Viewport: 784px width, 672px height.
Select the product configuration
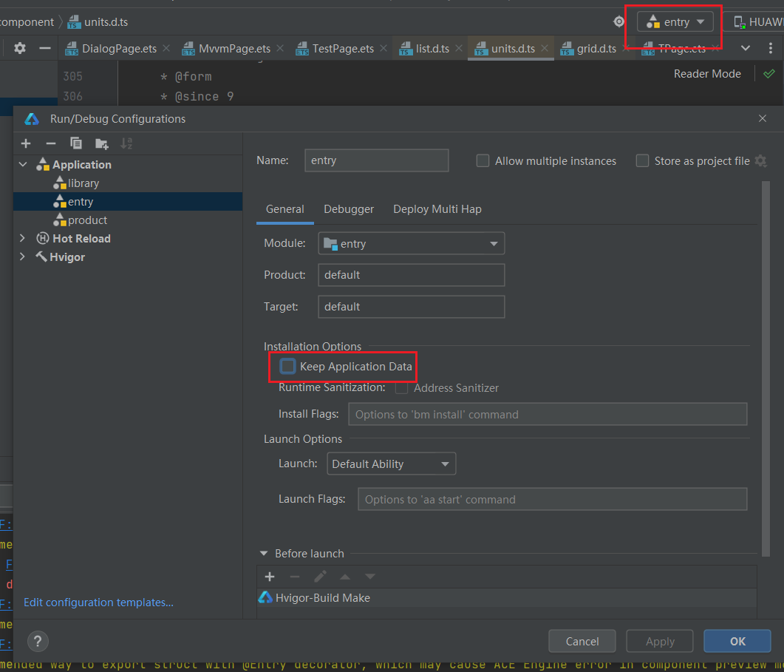click(x=128, y=220)
